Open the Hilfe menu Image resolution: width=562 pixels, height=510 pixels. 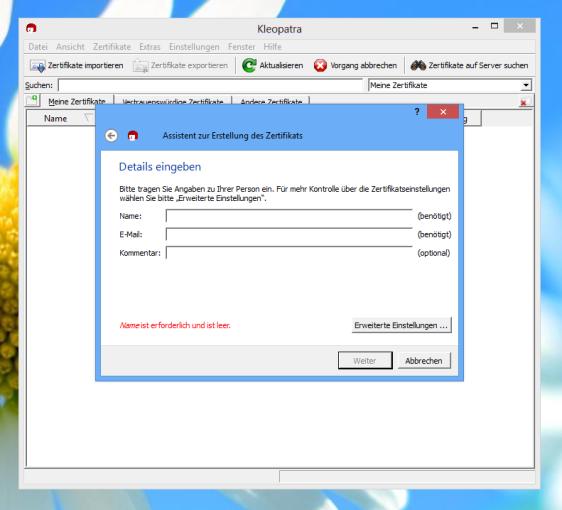pos(272,47)
